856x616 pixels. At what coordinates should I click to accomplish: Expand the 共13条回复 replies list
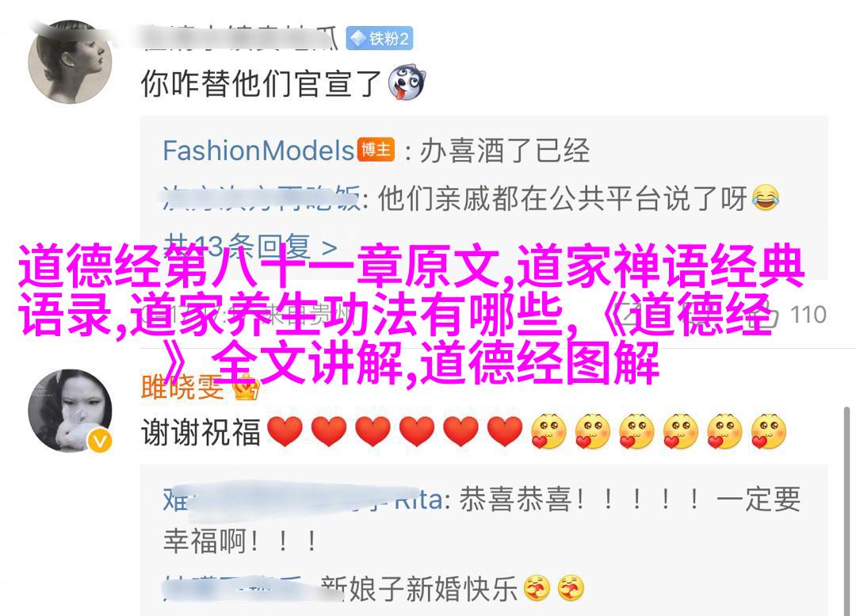(250, 247)
